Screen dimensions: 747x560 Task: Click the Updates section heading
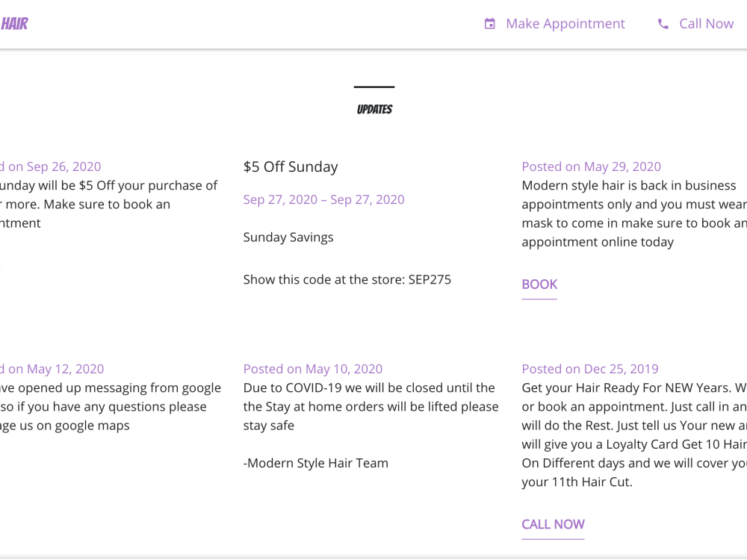click(x=374, y=108)
